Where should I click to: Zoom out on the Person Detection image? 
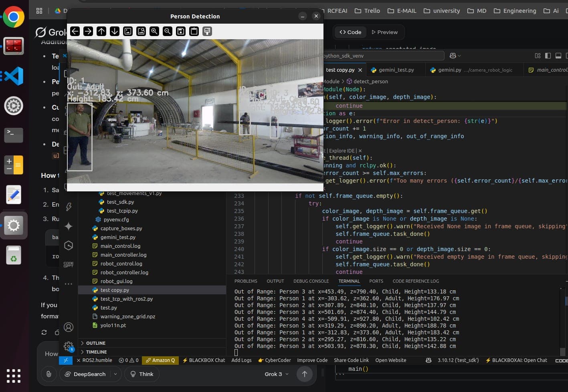168,31
